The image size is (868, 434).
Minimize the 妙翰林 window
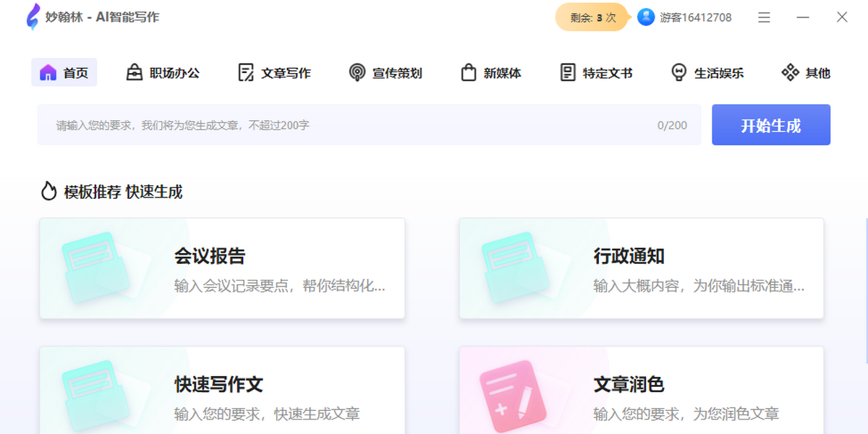(x=803, y=17)
